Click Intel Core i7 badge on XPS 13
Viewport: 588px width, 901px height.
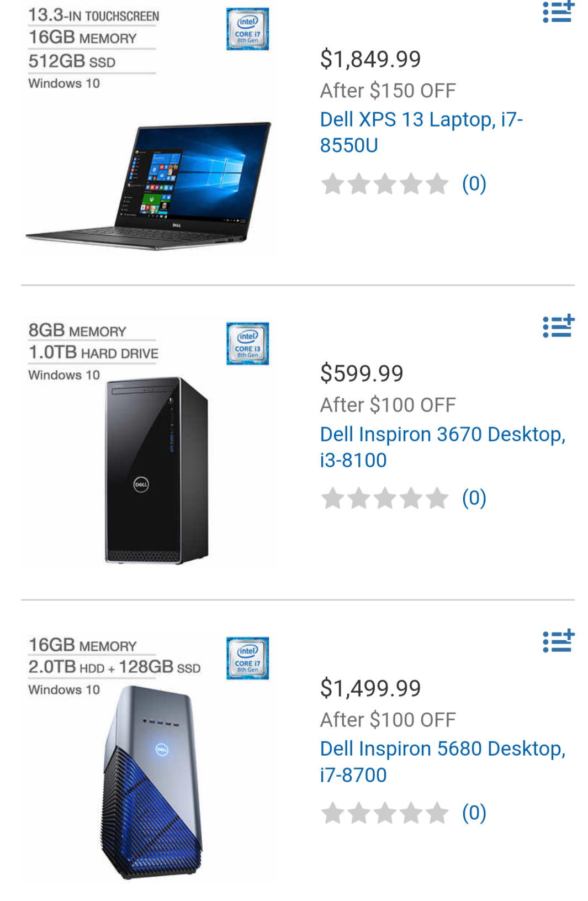247,29
